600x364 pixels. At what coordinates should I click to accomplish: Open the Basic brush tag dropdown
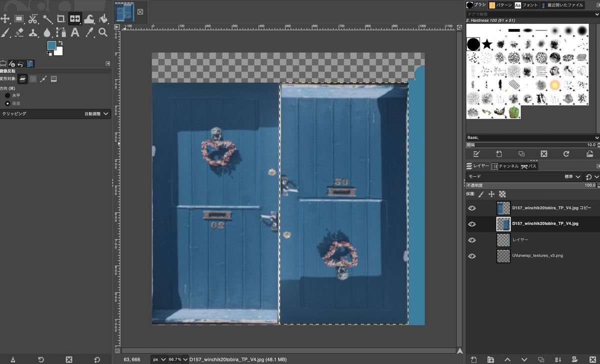(x=532, y=137)
